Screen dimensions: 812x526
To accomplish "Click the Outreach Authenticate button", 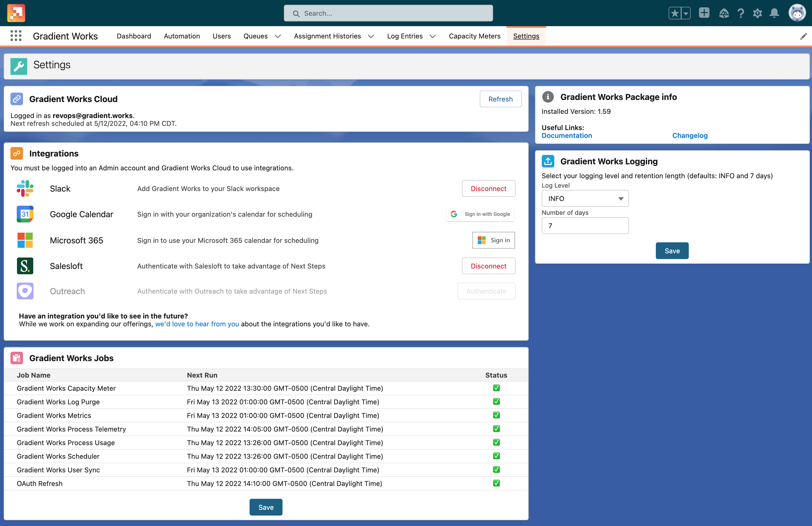I will [x=486, y=291].
